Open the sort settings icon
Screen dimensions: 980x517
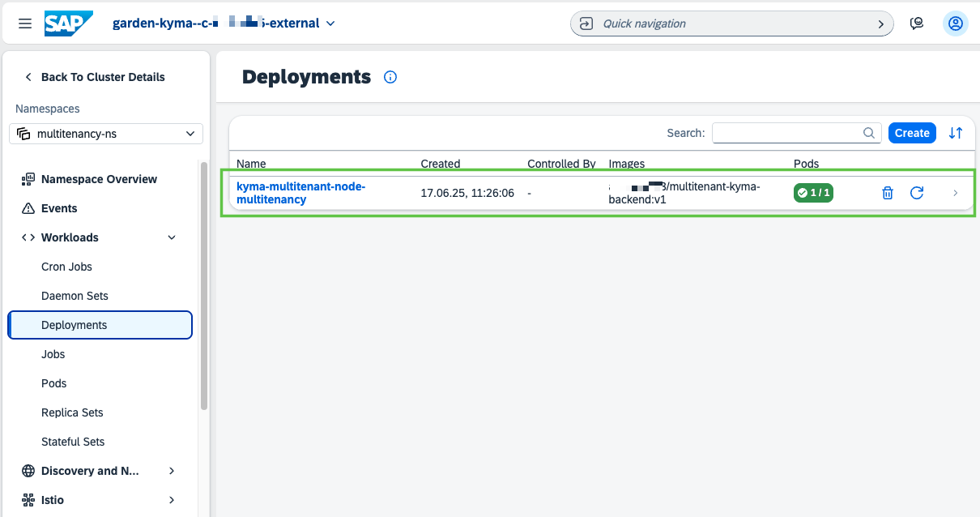956,133
